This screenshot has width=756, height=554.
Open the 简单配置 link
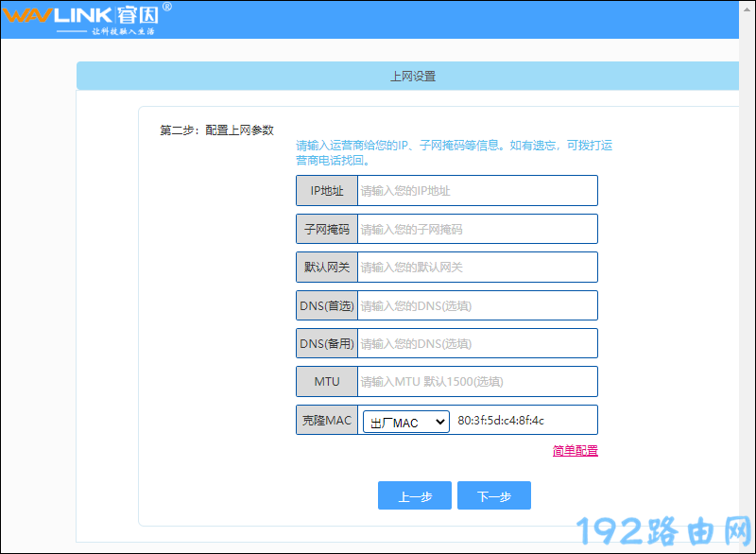point(575,451)
